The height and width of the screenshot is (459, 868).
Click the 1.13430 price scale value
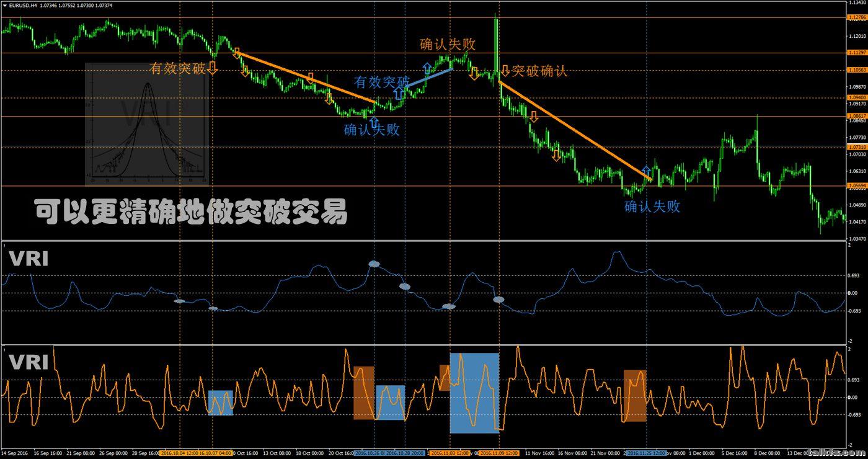pyautogui.click(x=856, y=2)
